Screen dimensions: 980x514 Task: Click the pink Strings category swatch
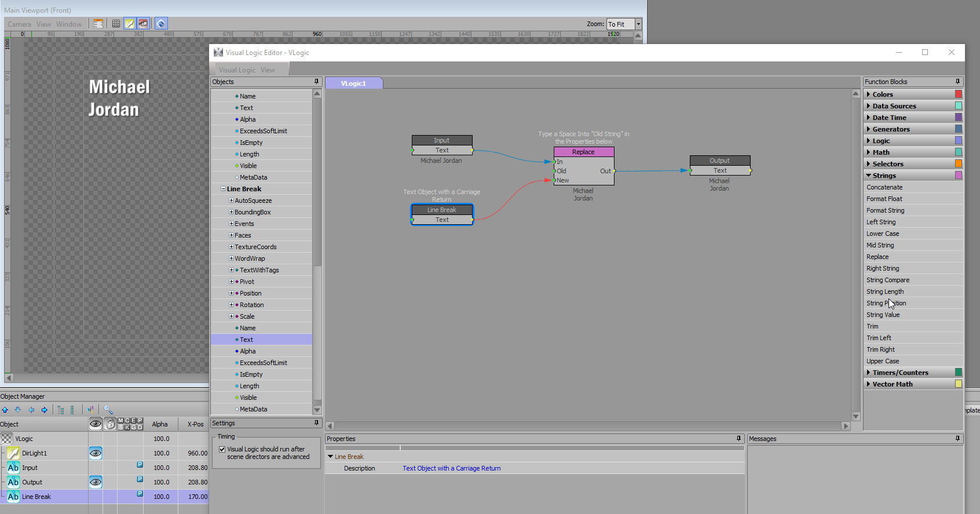point(958,175)
